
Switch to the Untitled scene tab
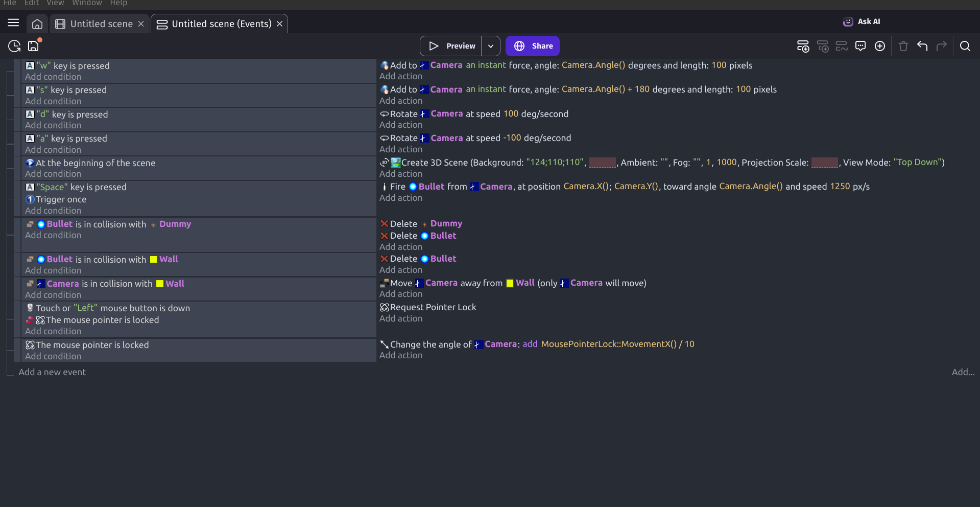point(101,24)
